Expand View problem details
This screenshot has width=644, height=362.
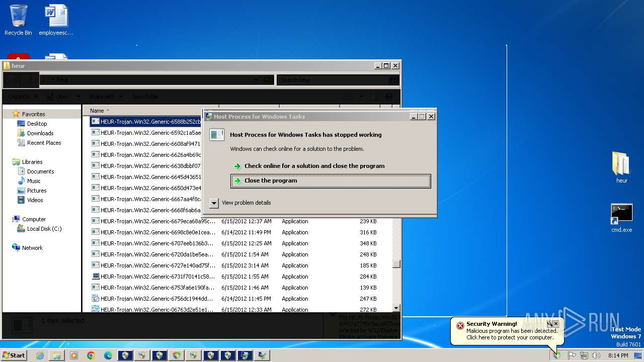(240, 203)
